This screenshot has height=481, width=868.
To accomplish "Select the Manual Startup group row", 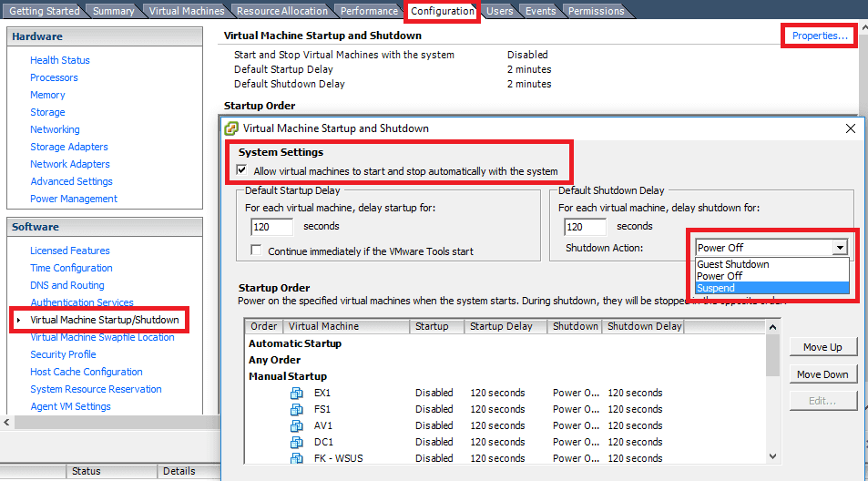I will point(288,376).
